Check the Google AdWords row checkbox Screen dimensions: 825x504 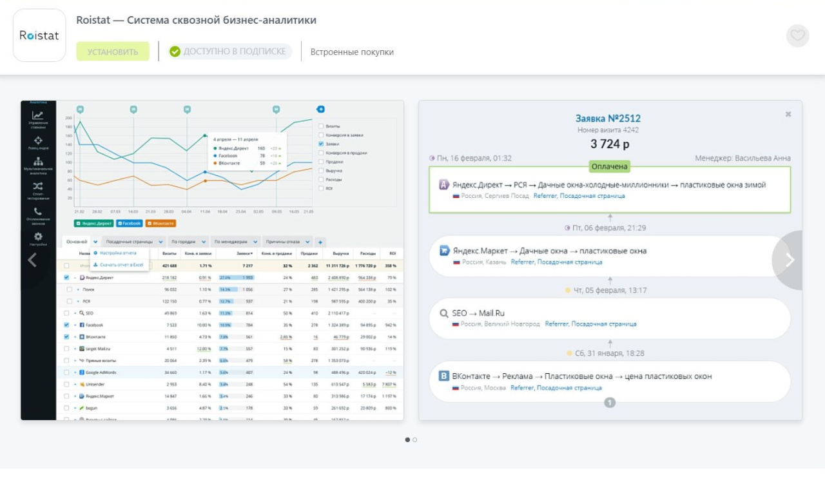67,373
